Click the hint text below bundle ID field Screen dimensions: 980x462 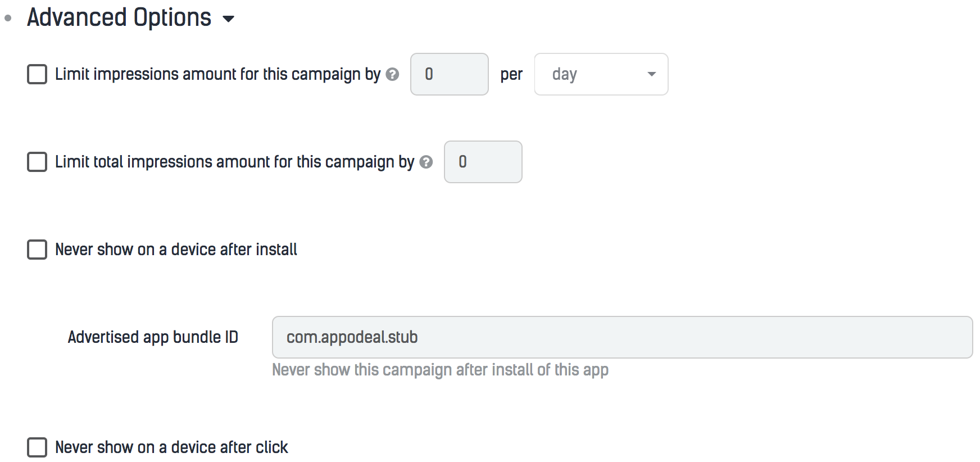[440, 370]
